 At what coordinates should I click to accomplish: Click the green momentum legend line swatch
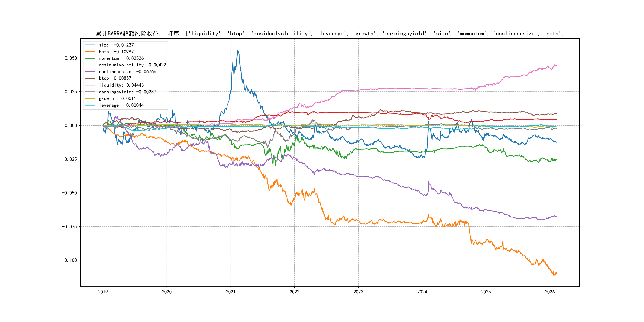[90, 58]
